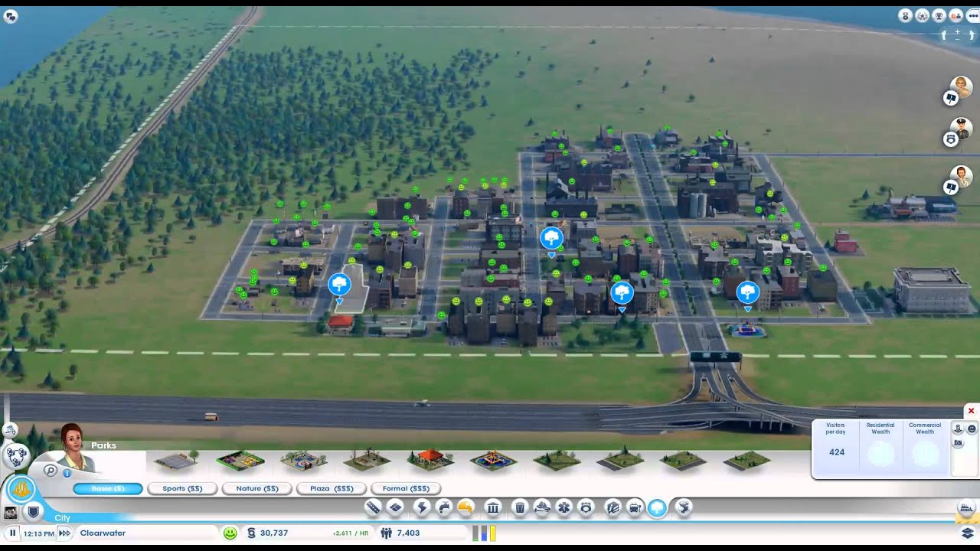
Task: Select the Nature ($$) parks tab
Action: pyautogui.click(x=256, y=488)
